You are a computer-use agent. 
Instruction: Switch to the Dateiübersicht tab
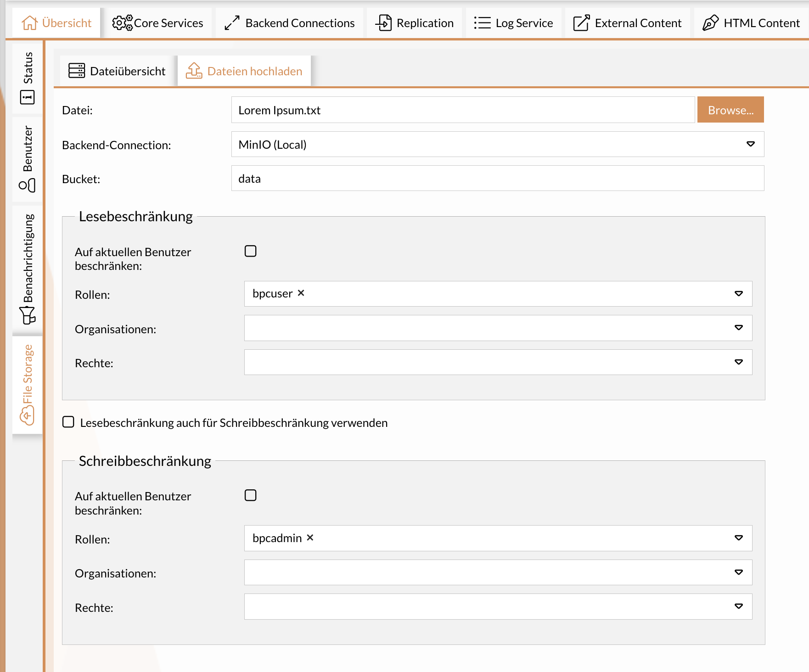(x=117, y=71)
